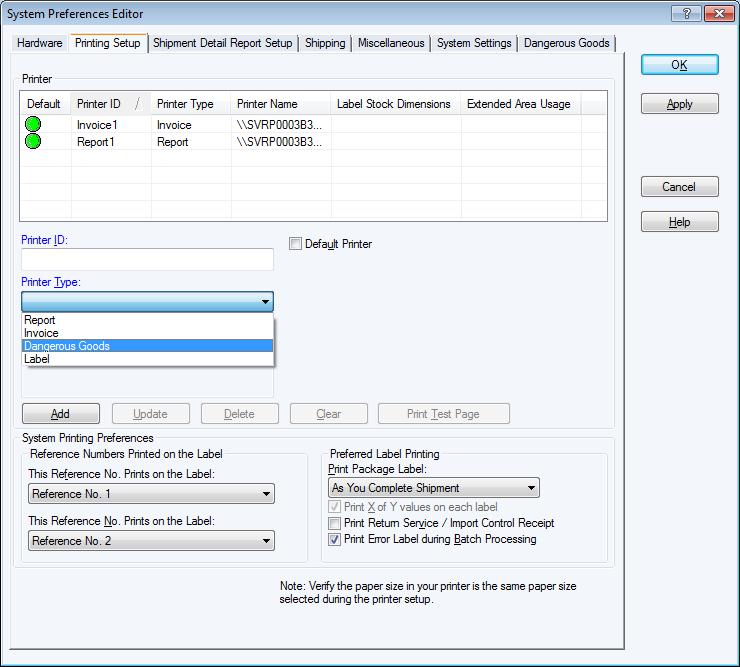Viewport: 740px width, 667px height.
Task: Select the Invoice1 printer ID cell
Action: pyautogui.click(x=111, y=125)
